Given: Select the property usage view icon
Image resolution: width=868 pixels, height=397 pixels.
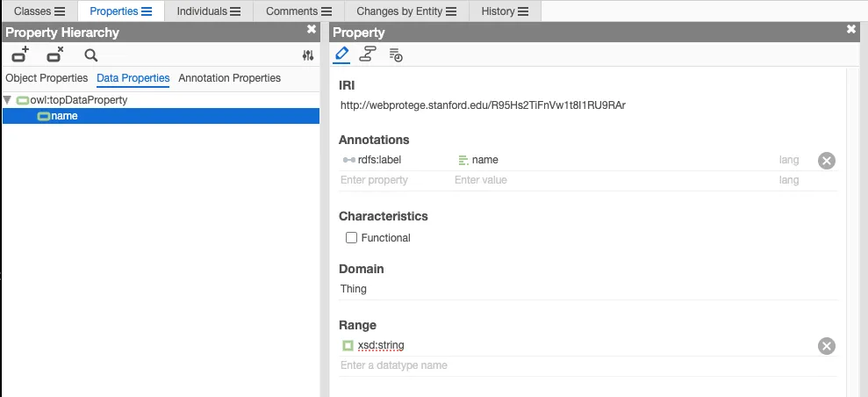Looking at the screenshot, I should tap(368, 54).
